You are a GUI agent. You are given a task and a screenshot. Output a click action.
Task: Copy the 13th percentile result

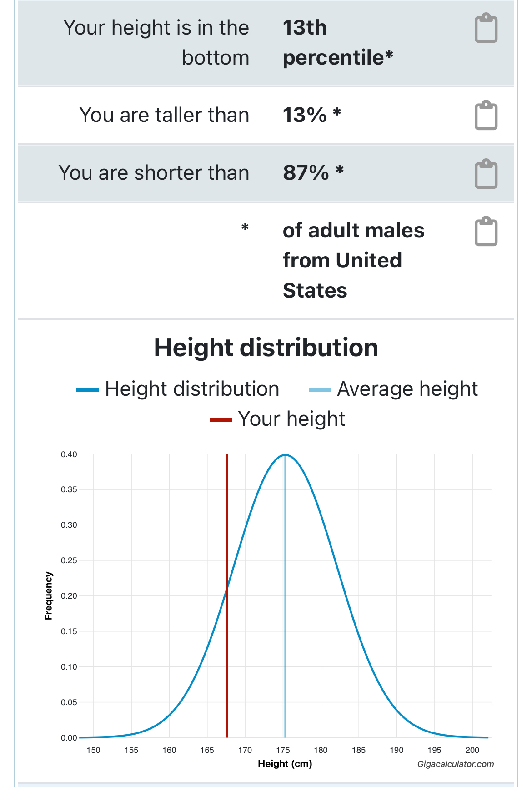click(486, 28)
